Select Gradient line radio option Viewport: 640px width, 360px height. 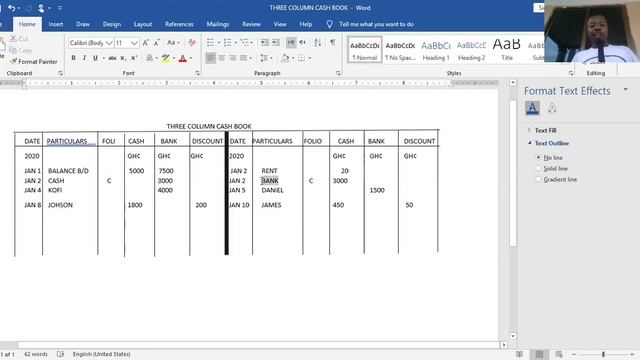pos(556,179)
